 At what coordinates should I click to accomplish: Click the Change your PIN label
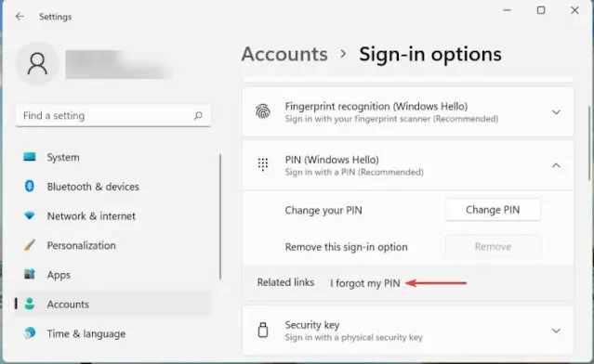pyautogui.click(x=323, y=210)
